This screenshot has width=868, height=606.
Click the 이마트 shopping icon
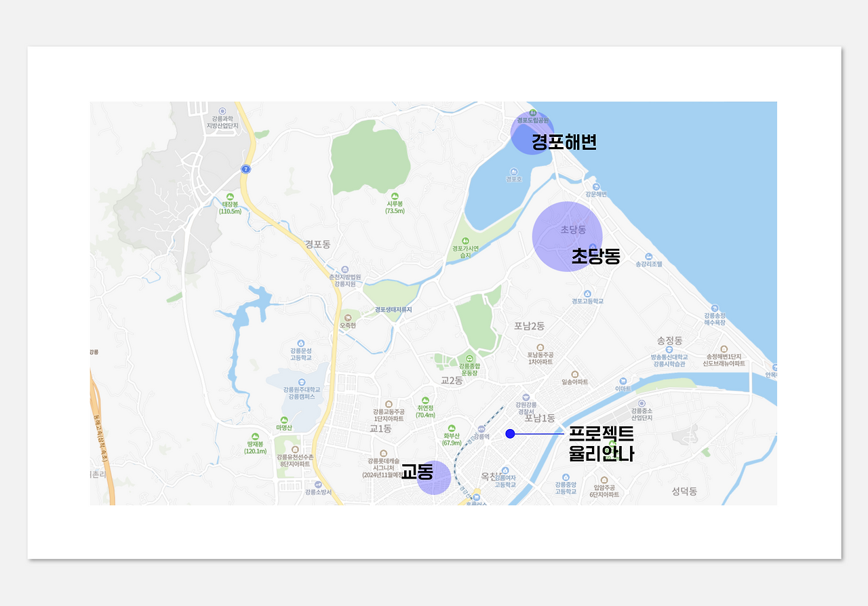click(623, 381)
